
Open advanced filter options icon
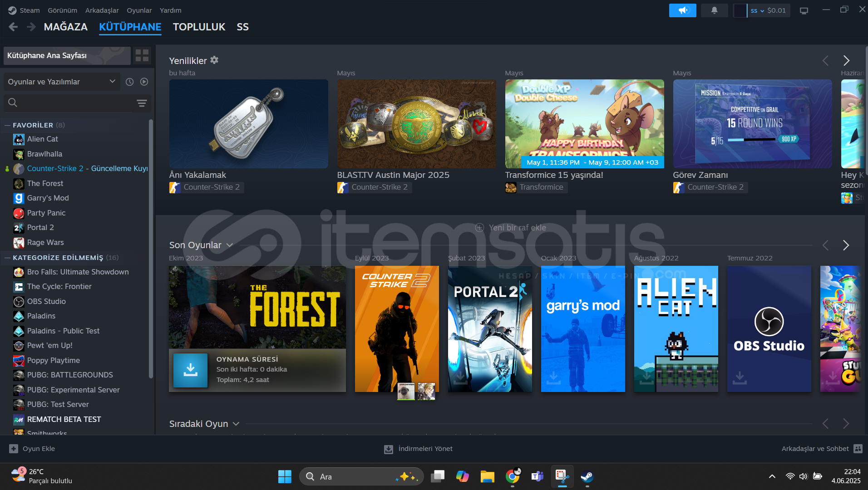142,103
